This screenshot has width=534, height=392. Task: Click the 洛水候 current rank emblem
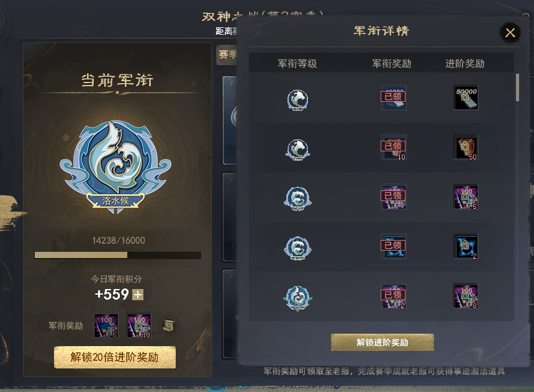click(115, 167)
